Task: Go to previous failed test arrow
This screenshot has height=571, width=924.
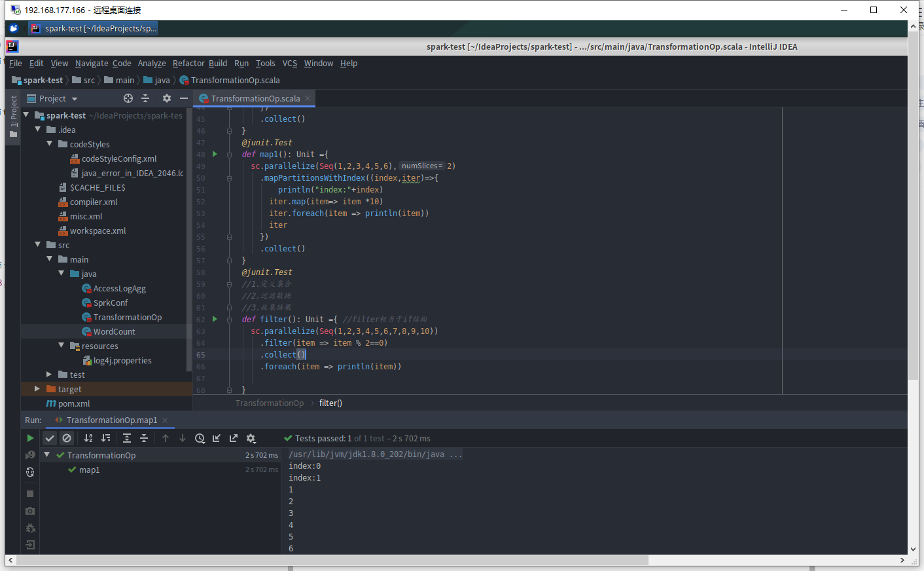Action: (166, 438)
